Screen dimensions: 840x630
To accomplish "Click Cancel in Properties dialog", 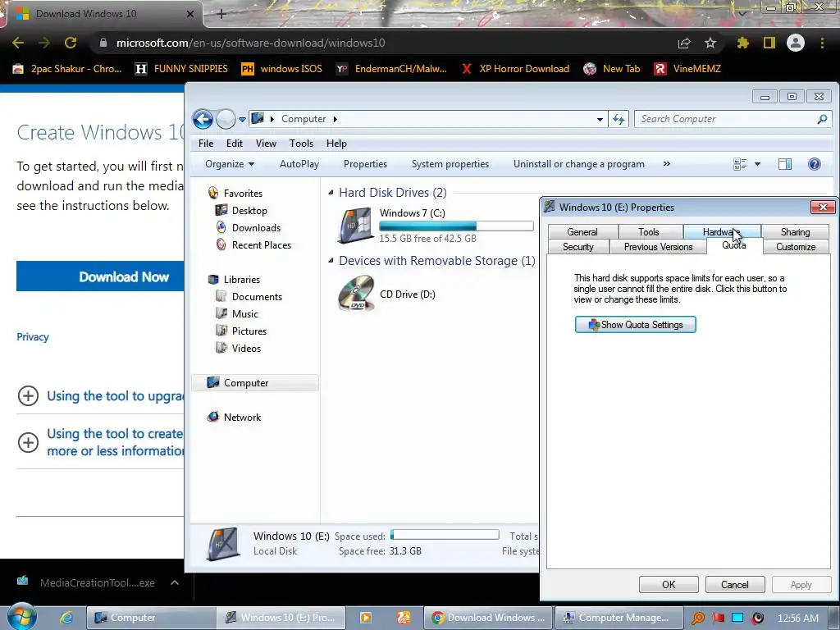I will point(734,584).
